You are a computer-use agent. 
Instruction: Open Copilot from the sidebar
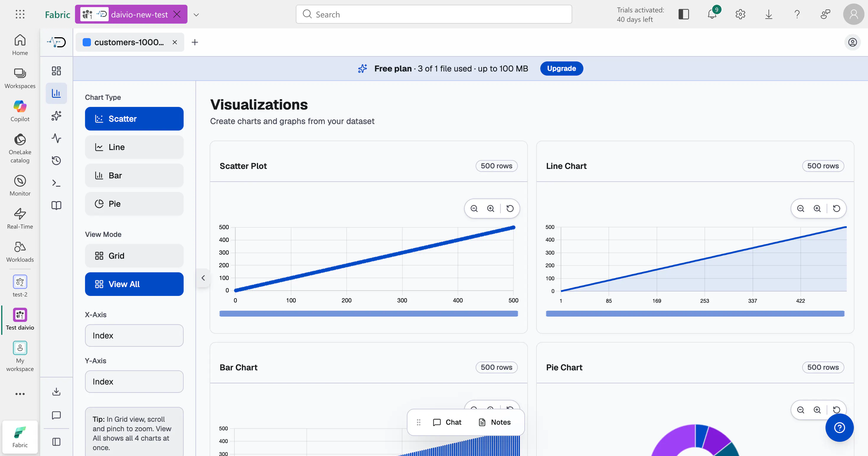(x=20, y=111)
